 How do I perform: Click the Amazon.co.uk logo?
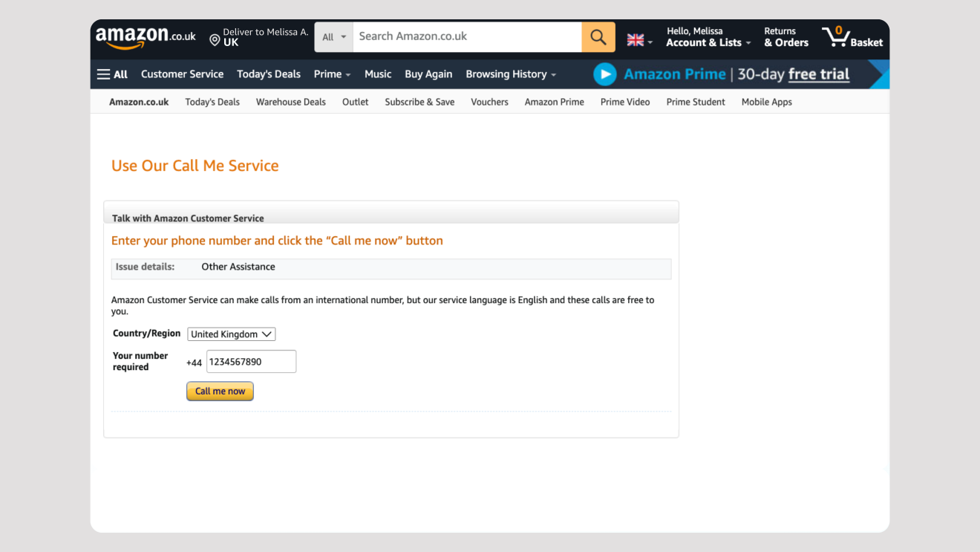[146, 37]
